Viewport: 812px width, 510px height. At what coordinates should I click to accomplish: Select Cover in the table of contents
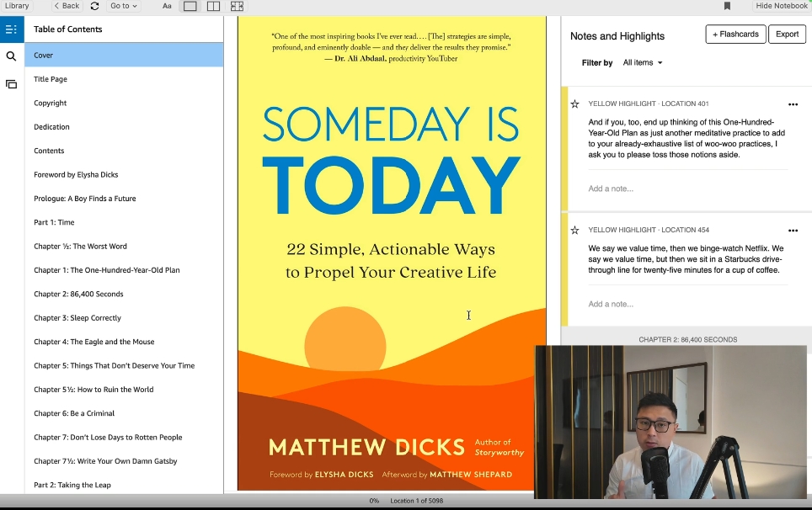tap(124, 55)
